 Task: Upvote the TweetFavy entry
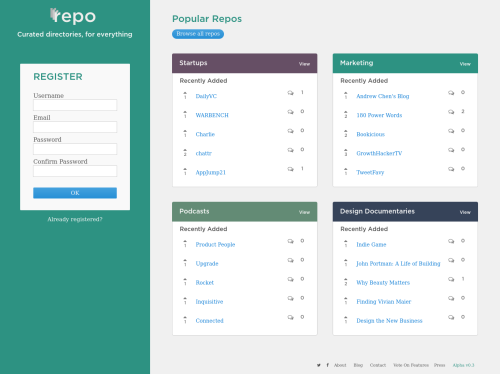tap(346, 169)
